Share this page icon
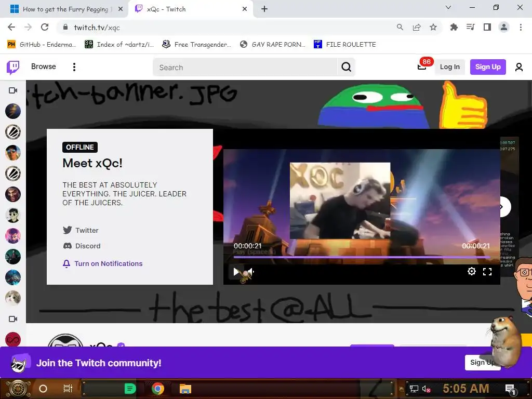 click(x=417, y=27)
